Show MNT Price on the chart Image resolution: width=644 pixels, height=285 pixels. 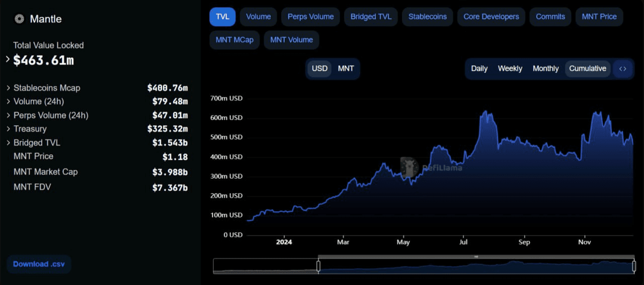click(599, 17)
